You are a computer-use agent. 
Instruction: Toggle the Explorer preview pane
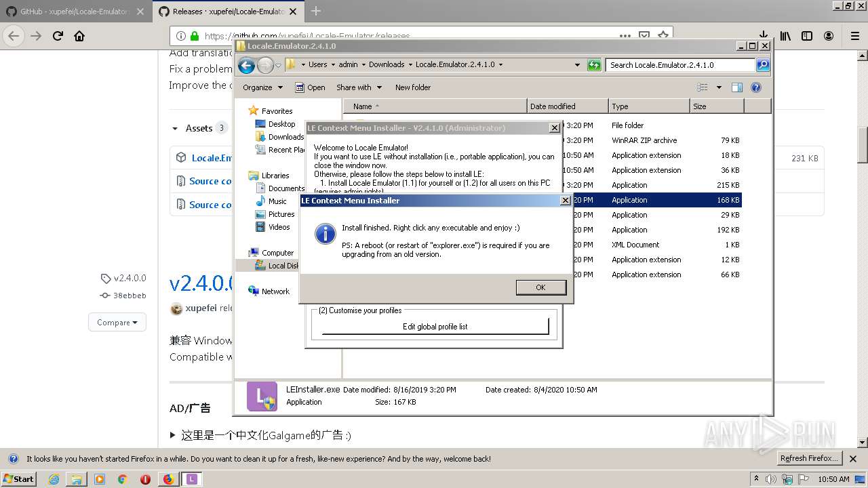[737, 87]
